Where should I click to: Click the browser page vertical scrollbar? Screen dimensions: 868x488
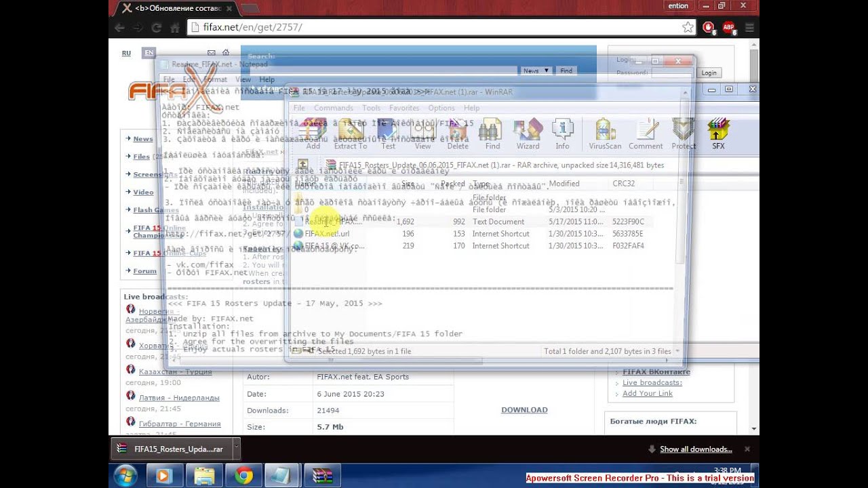[754, 237]
